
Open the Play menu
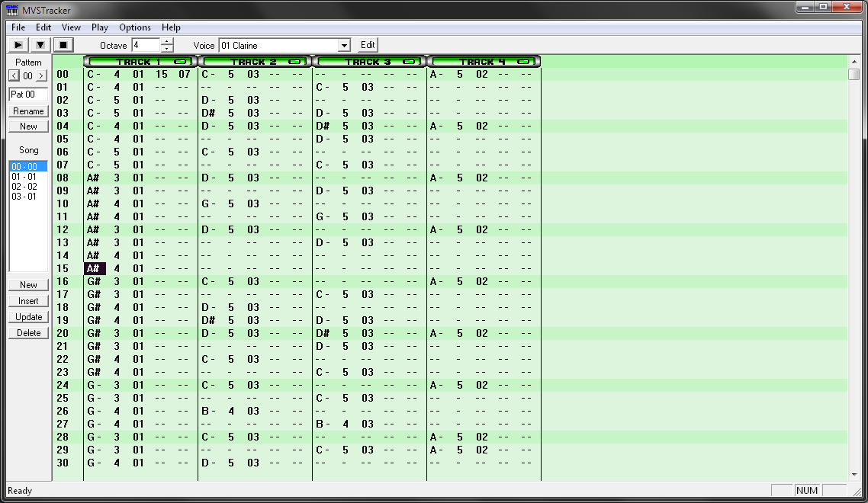100,27
